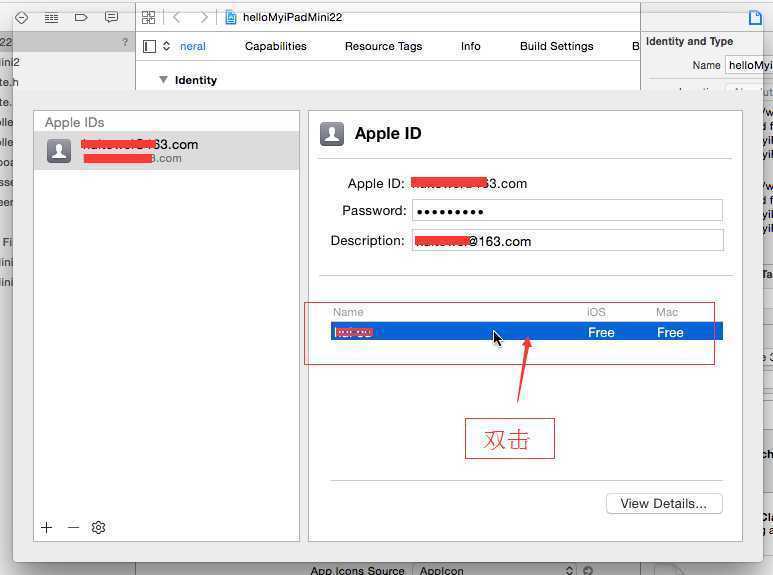Open the gear actions menu
The width and height of the screenshot is (773, 575).
98,528
